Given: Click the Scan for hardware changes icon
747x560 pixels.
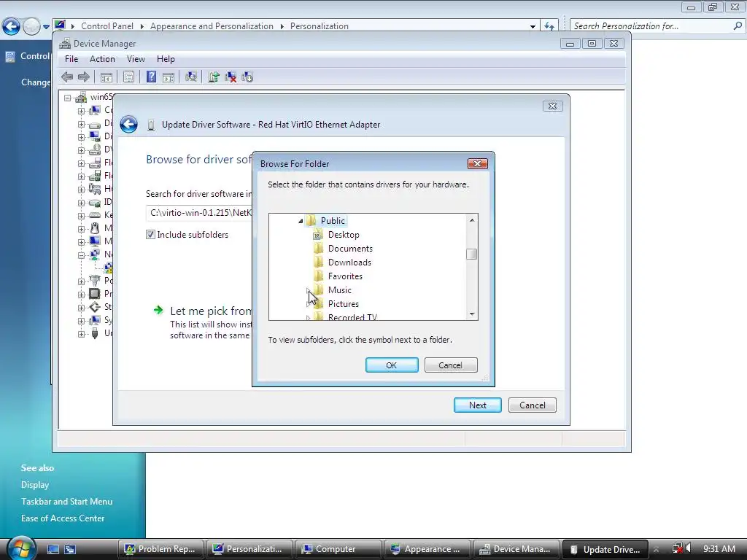Looking at the screenshot, I should [191, 77].
